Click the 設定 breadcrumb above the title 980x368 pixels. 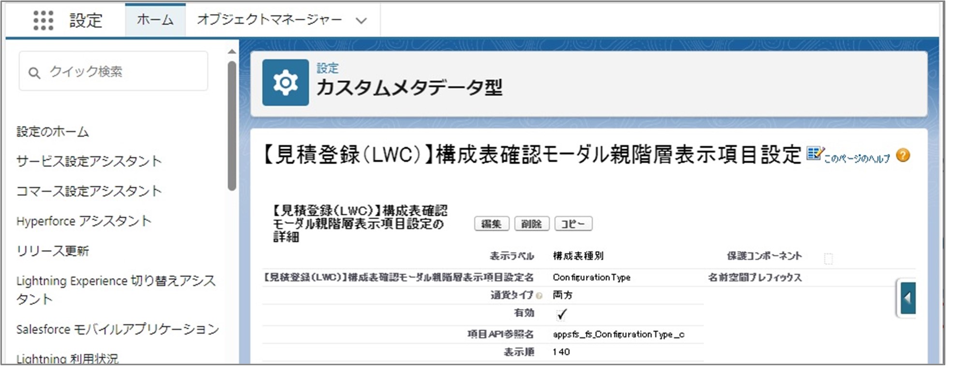click(327, 68)
